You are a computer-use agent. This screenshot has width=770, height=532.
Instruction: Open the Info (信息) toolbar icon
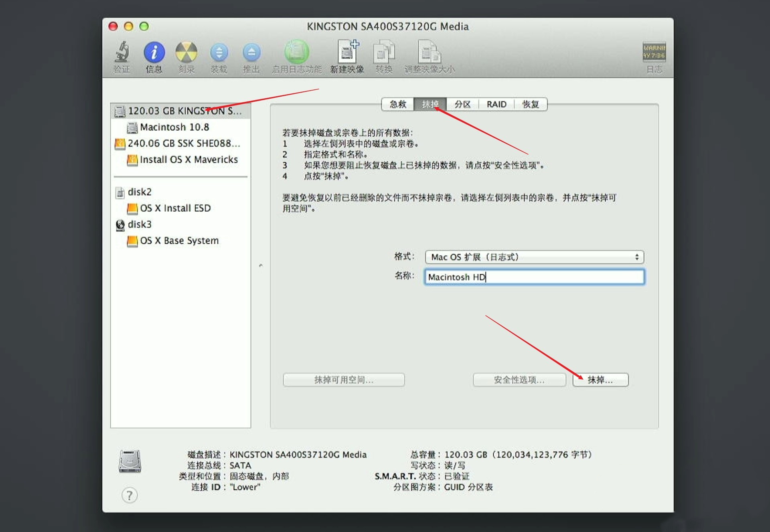tap(154, 53)
